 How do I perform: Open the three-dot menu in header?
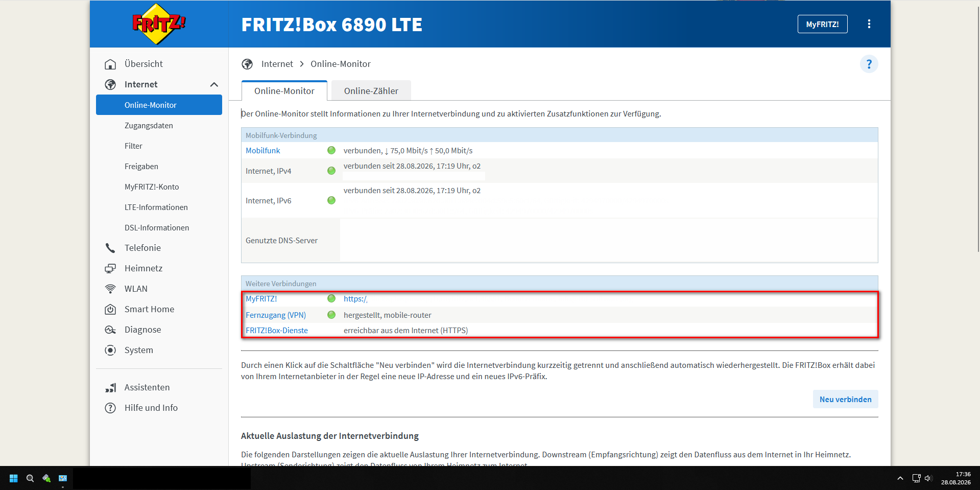(x=869, y=24)
